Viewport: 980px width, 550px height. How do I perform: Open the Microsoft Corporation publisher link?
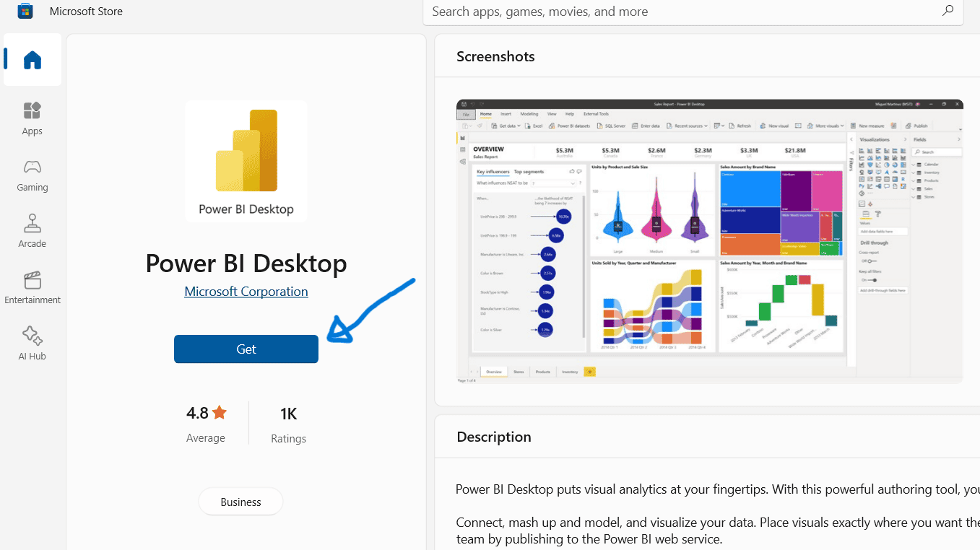click(x=246, y=292)
